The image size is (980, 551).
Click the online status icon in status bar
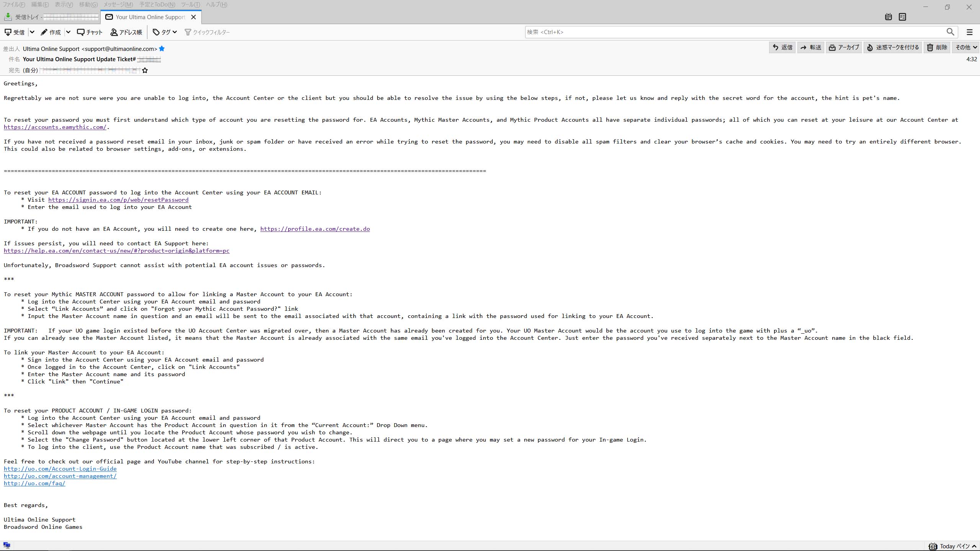[x=7, y=545]
